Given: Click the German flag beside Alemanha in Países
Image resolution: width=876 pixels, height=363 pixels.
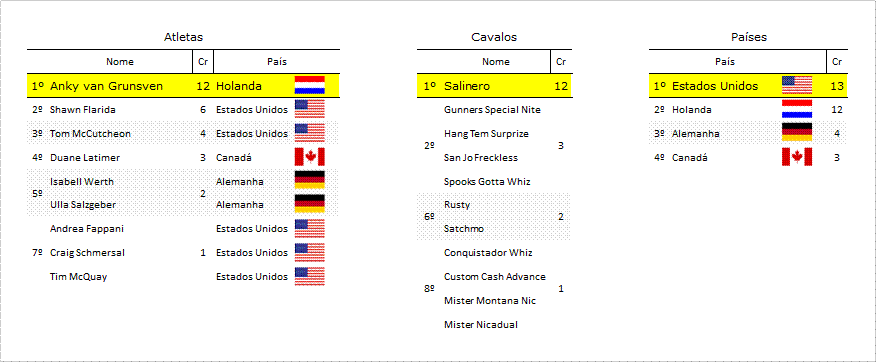Looking at the screenshot, I should pyautogui.click(x=797, y=133).
